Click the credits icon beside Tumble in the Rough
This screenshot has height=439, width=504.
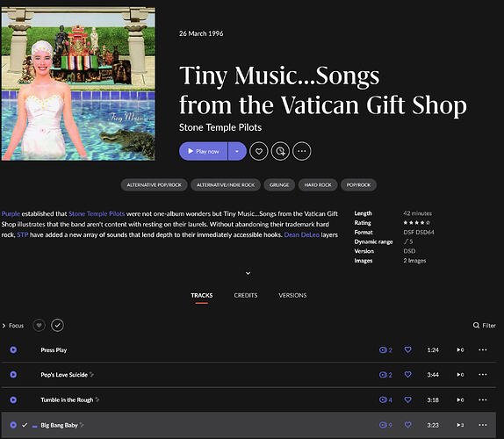97,399
